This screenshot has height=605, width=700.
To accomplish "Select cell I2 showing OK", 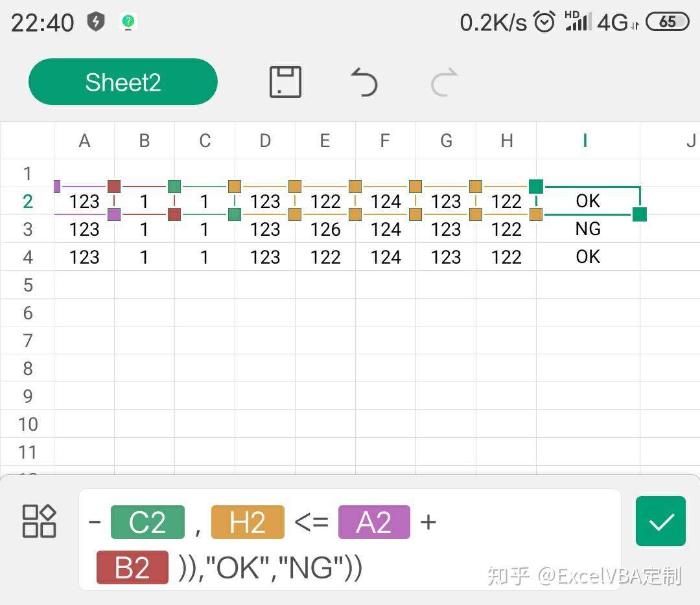I will [588, 201].
